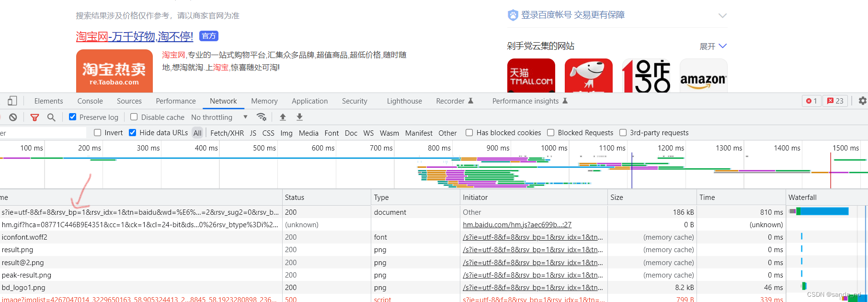Switch to the Console tab
868x302 pixels.
pyautogui.click(x=90, y=101)
